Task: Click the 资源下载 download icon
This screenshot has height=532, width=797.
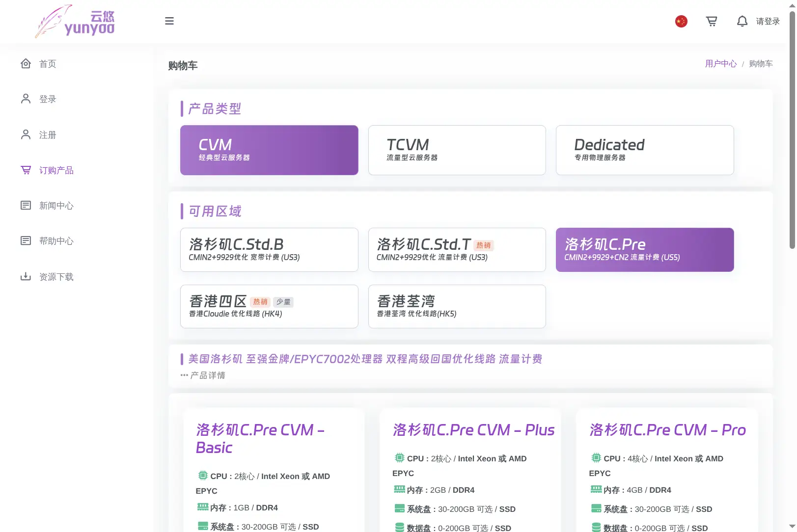Action: 26,276
